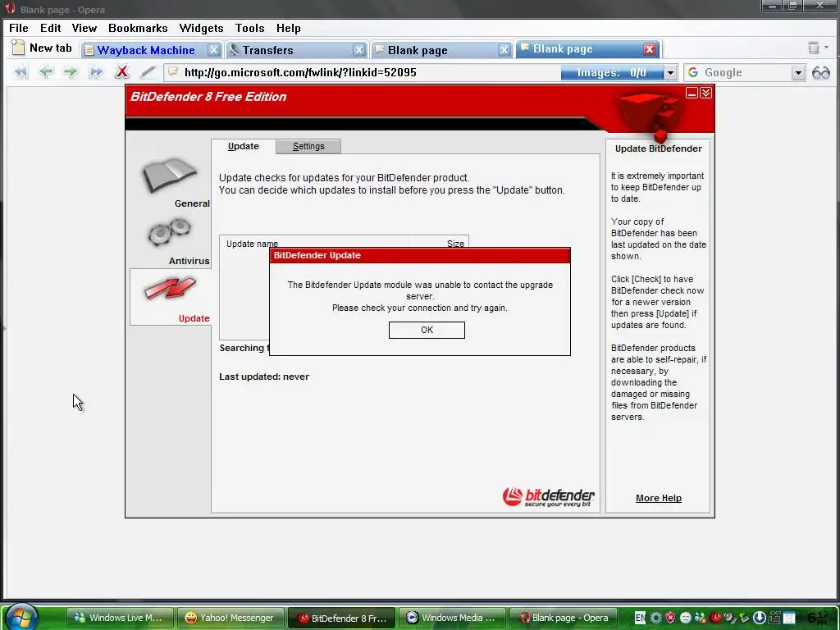Click the BitDefender panel tray-collapse arrow button
This screenshot has height=630, width=840.
[706, 94]
